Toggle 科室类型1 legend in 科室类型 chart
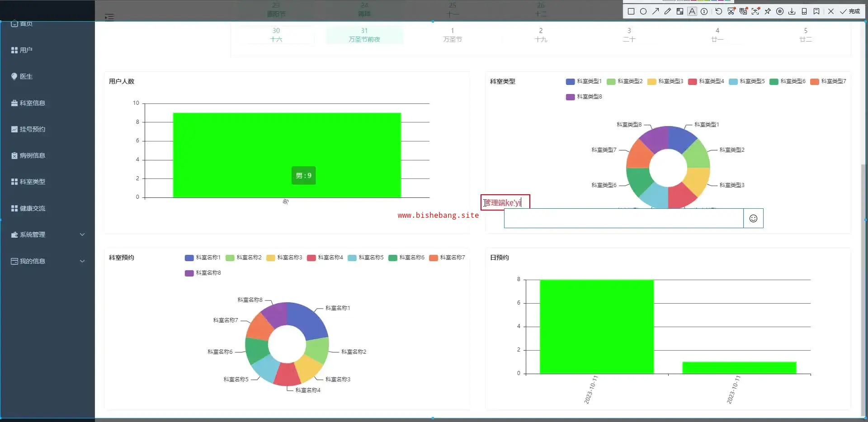 [584, 81]
